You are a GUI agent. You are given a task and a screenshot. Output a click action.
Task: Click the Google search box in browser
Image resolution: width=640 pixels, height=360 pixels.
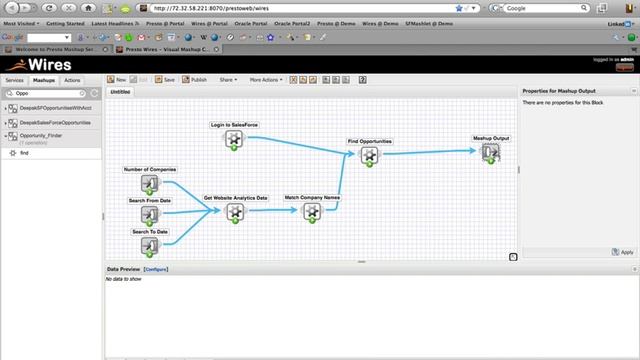(542, 8)
